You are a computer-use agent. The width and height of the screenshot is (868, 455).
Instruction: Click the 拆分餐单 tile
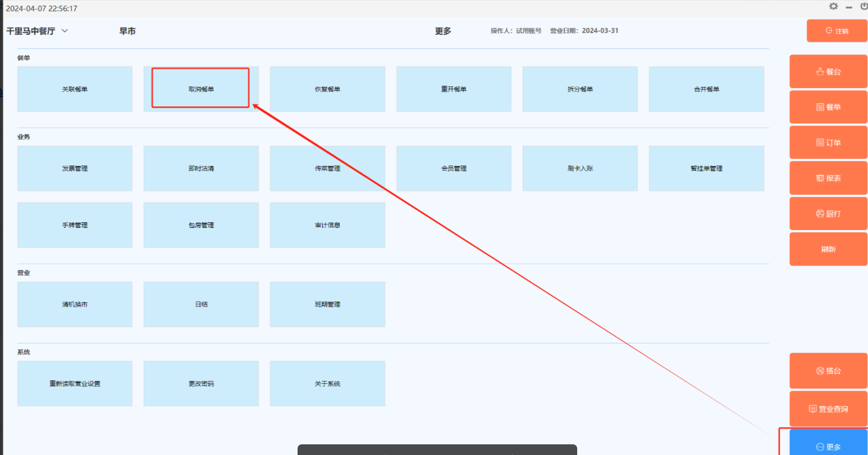click(x=580, y=89)
